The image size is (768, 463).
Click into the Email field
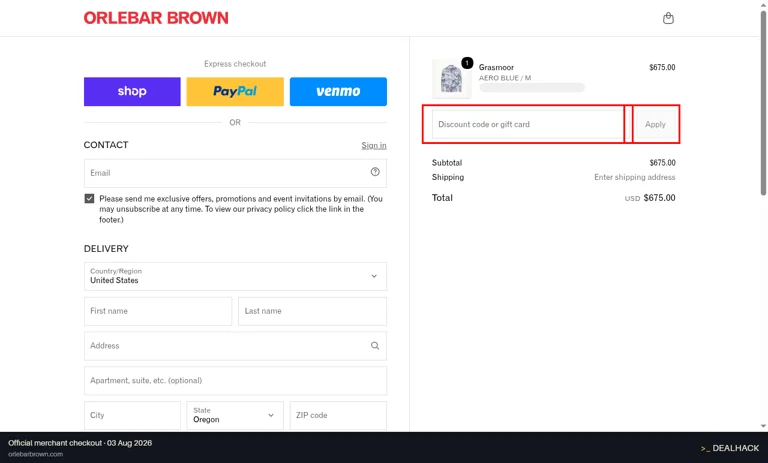235,173
